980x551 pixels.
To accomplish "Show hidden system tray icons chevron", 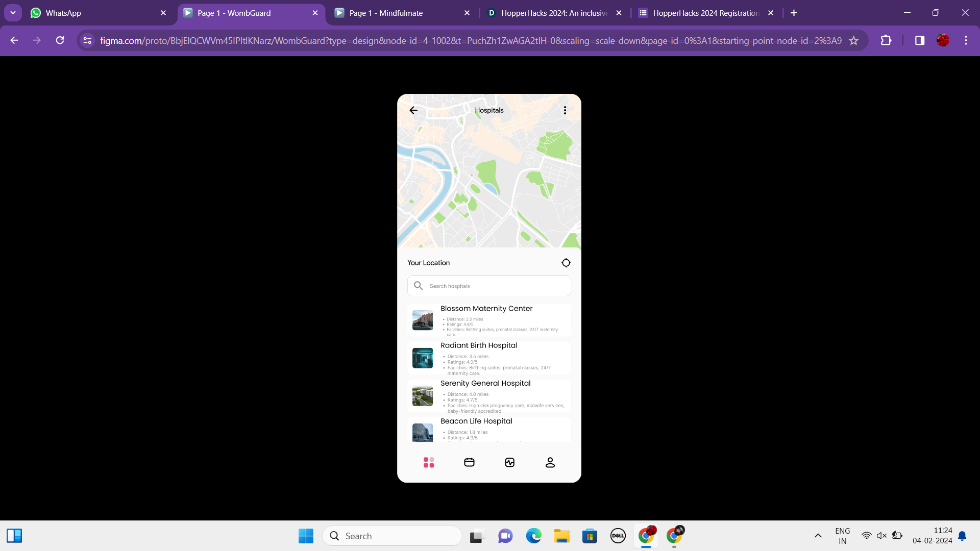I will click(x=818, y=536).
